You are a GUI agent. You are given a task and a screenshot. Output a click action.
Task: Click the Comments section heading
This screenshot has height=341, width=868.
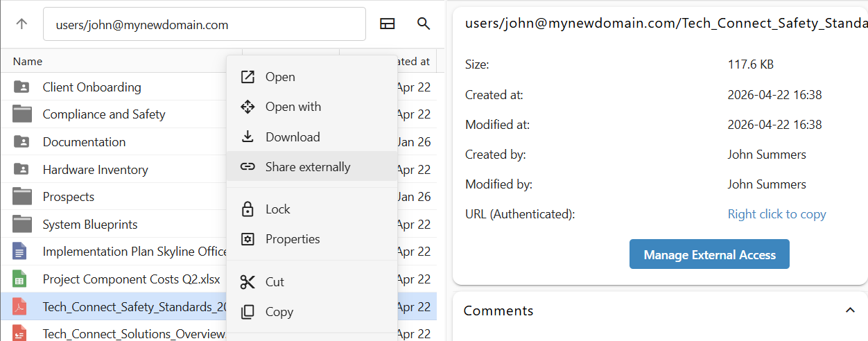click(x=498, y=311)
